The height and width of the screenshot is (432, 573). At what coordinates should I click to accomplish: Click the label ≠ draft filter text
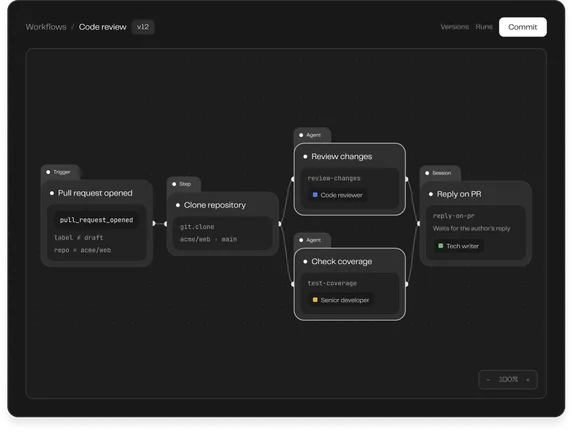(79, 238)
